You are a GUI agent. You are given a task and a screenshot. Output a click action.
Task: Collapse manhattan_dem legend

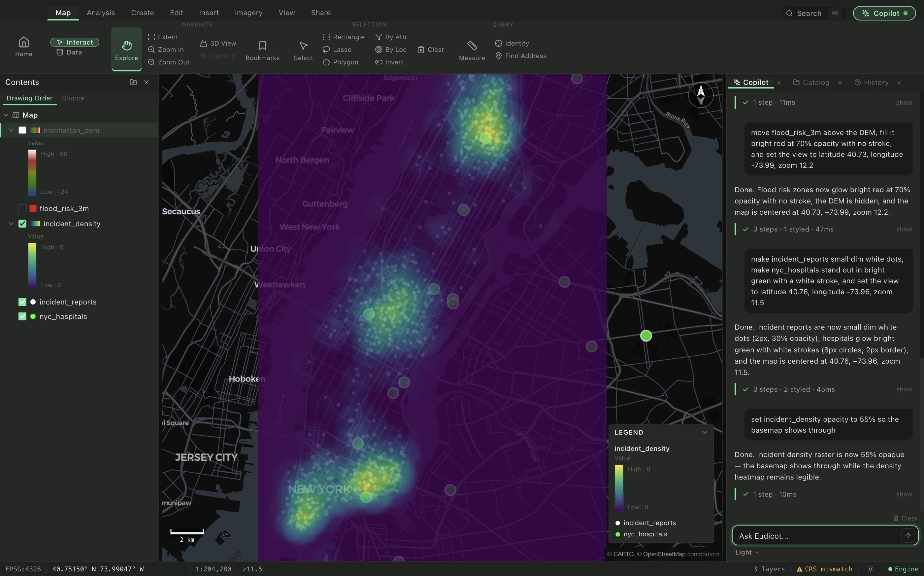pyautogui.click(x=12, y=130)
